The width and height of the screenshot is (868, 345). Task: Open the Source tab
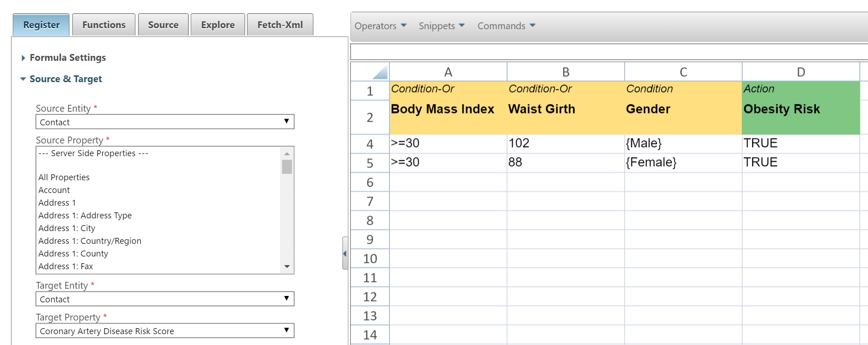[163, 25]
